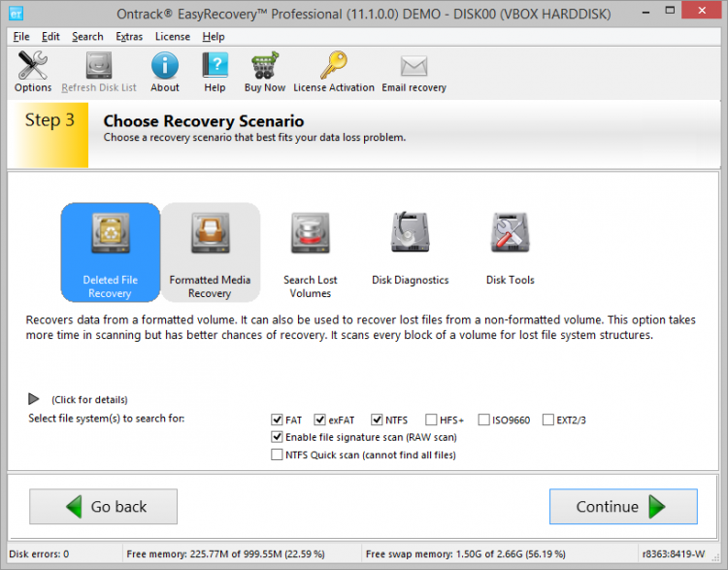The height and width of the screenshot is (570, 728).
Task: Choose Search Lost Volumes scenario
Action: tap(311, 254)
